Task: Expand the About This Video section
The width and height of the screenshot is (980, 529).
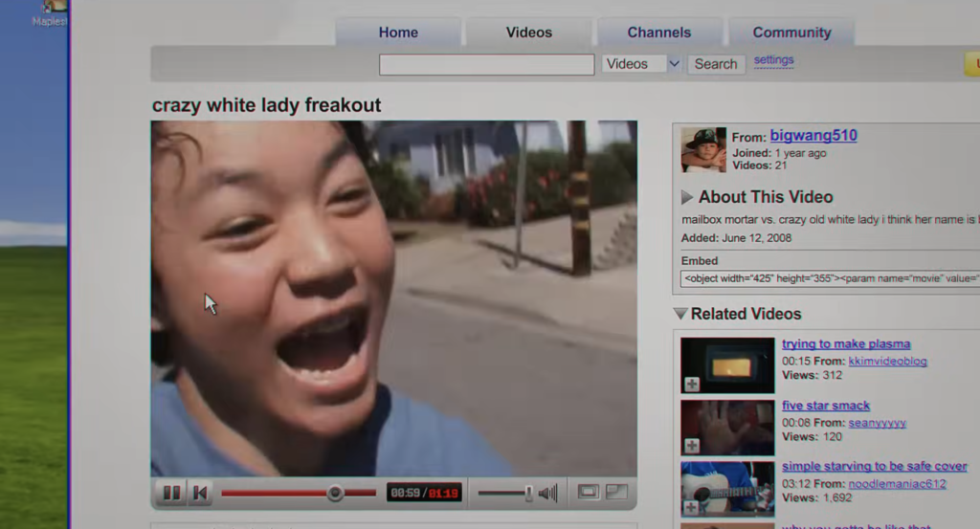Action: tap(687, 197)
